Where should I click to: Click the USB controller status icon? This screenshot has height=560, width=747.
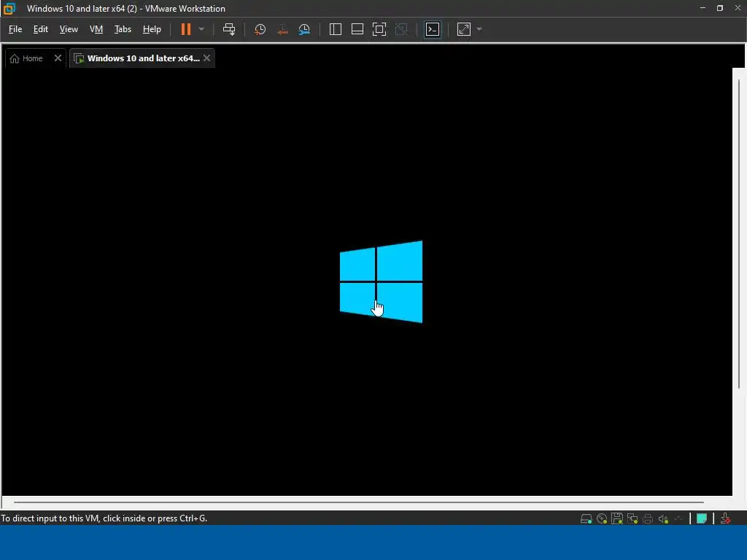[678, 518]
